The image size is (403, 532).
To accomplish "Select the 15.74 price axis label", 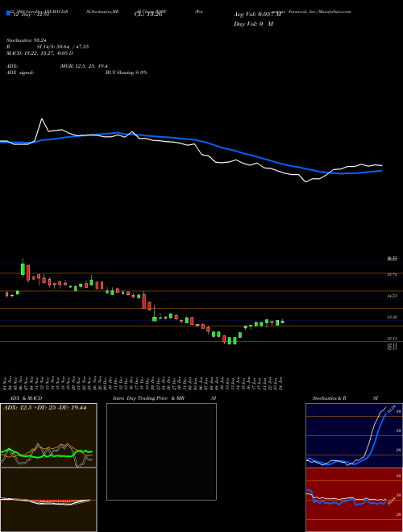I will click(393, 275).
